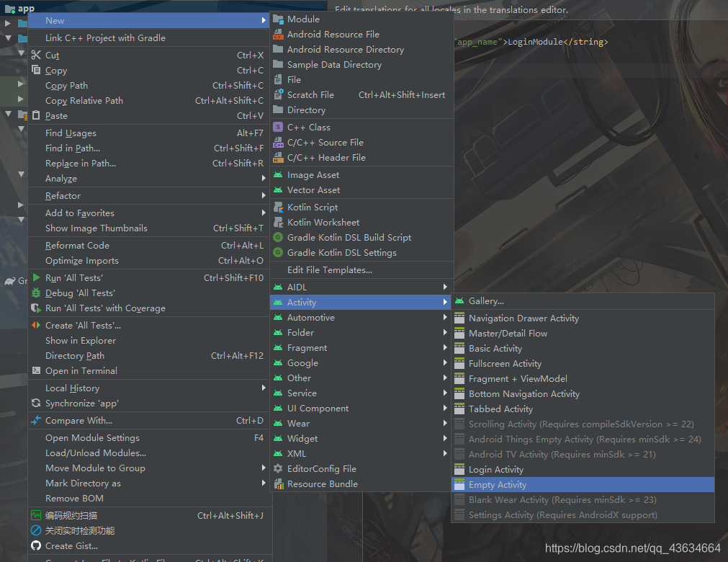Click the Synchronize 'app' refresh icon
This screenshot has height=562, width=728.
point(36,403)
